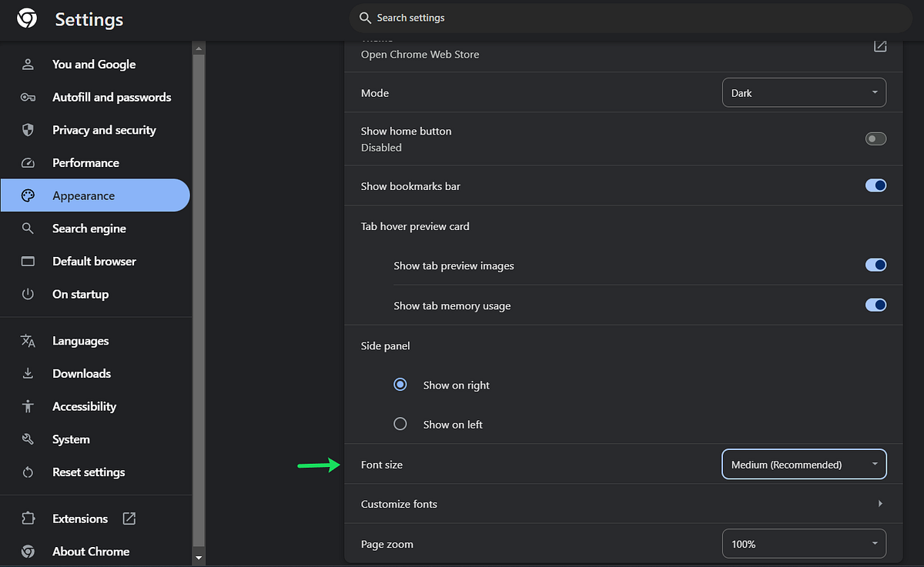The height and width of the screenshot is (567, 924).
Task: Go to On startup settings
Action: pyautogui.click(x=79, y=294)
